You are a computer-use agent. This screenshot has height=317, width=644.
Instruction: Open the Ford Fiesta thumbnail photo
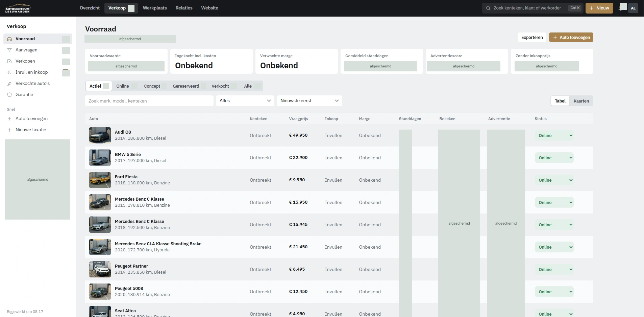[x=100, y=180]
